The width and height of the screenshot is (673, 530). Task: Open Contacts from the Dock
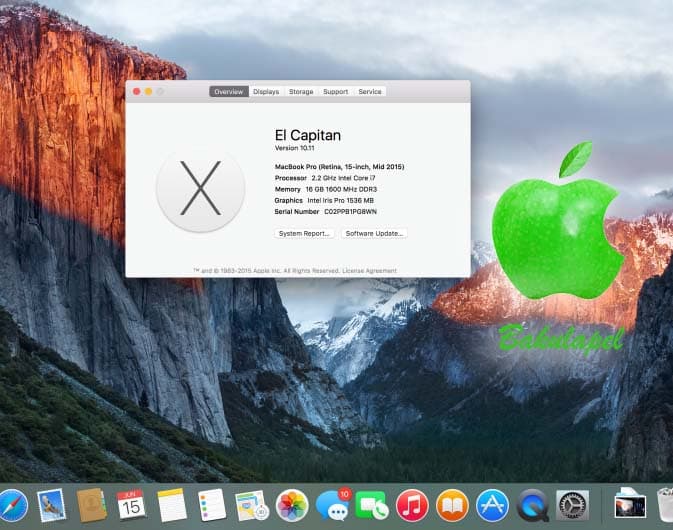[91, 505]
